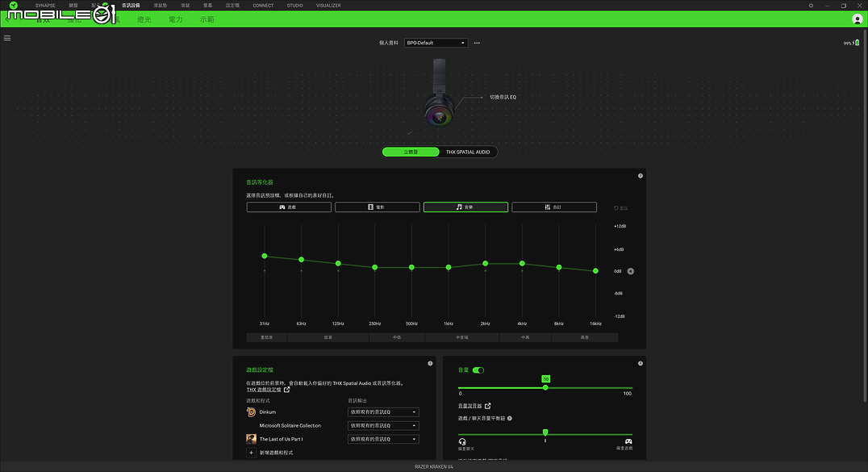
Task: Click help icon in game profiles panel
Action: pyautogui.click(x=430, y=363)
